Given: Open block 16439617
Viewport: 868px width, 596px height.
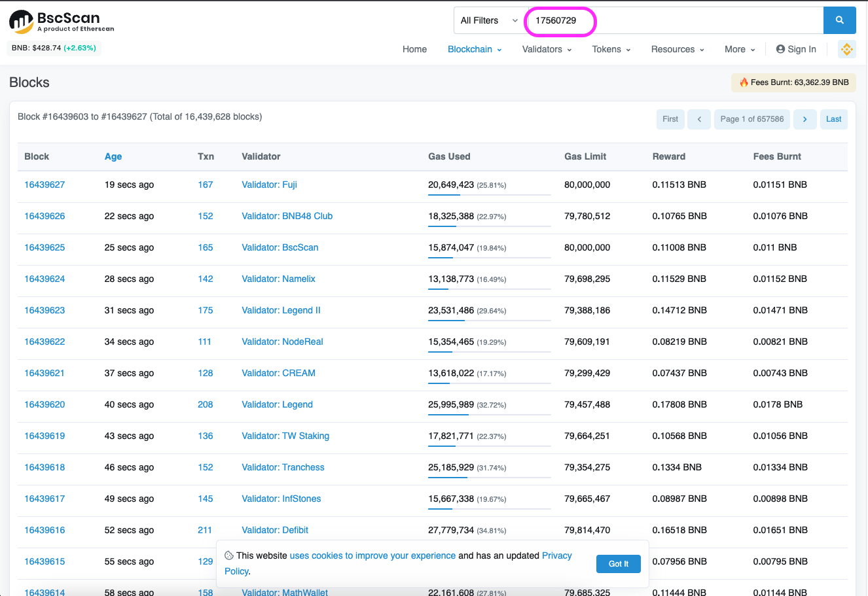Looking at the screenshot, I should [45, 499].
